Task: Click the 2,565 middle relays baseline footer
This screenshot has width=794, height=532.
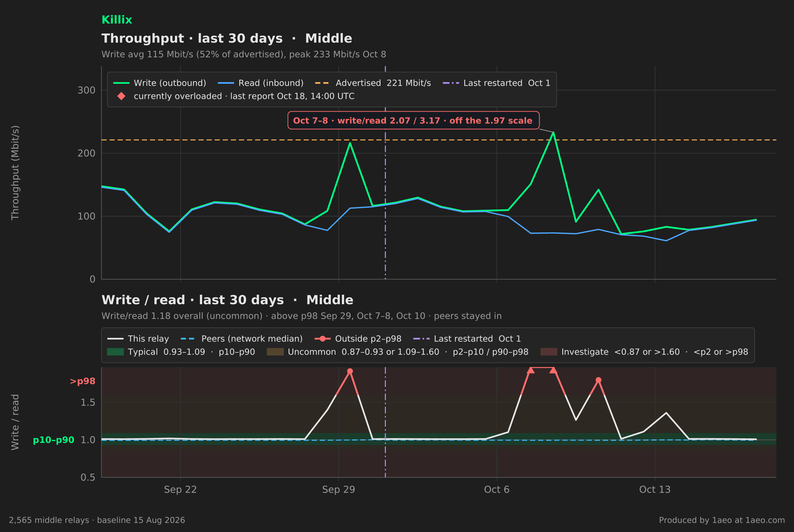Action: (97, 520)
